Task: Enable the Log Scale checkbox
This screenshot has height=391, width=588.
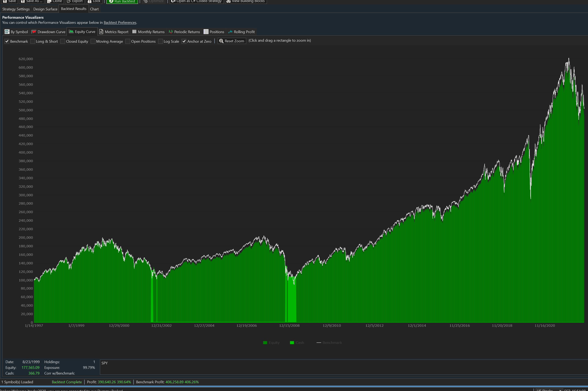Action: point(161,41)
